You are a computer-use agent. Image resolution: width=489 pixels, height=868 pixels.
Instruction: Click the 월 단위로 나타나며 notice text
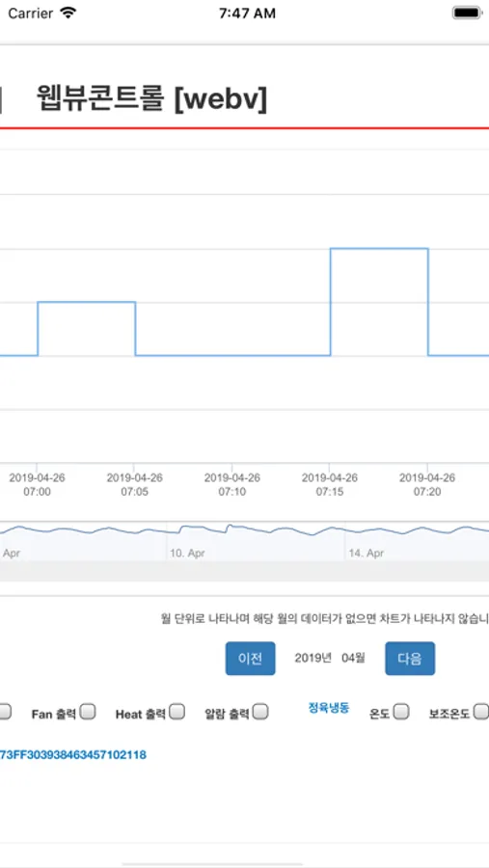point(324,618)
